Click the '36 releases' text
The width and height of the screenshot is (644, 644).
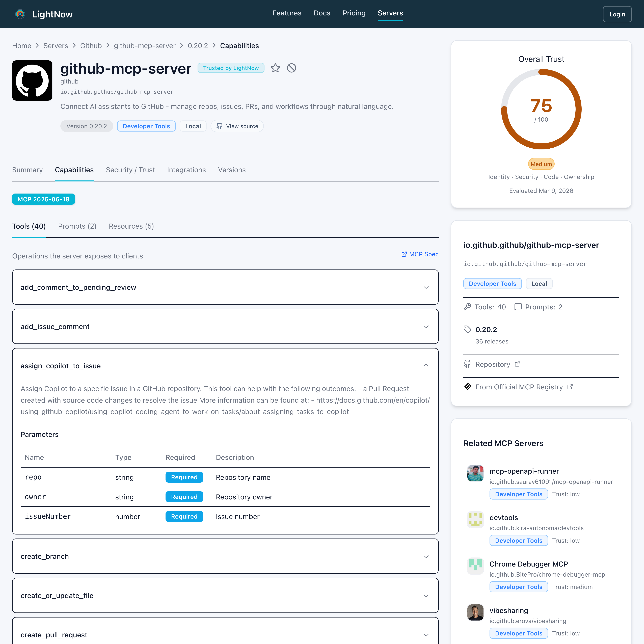[492, 341]
